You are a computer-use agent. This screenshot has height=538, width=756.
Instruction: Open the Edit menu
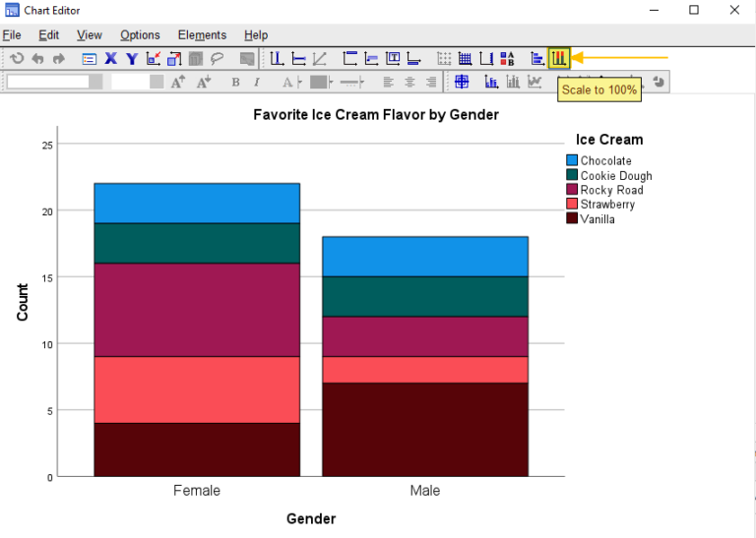coord(48,35)
